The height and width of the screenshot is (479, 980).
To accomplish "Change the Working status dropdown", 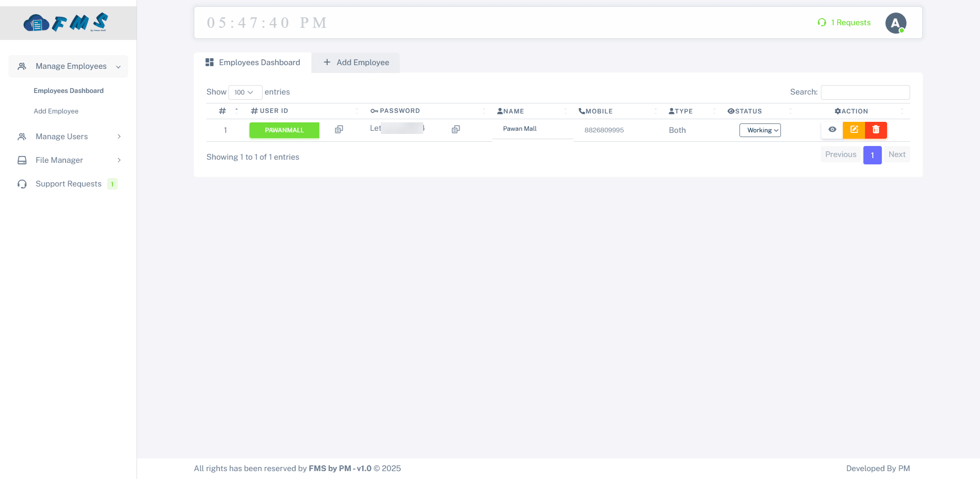I will click(x=760, y=130).
